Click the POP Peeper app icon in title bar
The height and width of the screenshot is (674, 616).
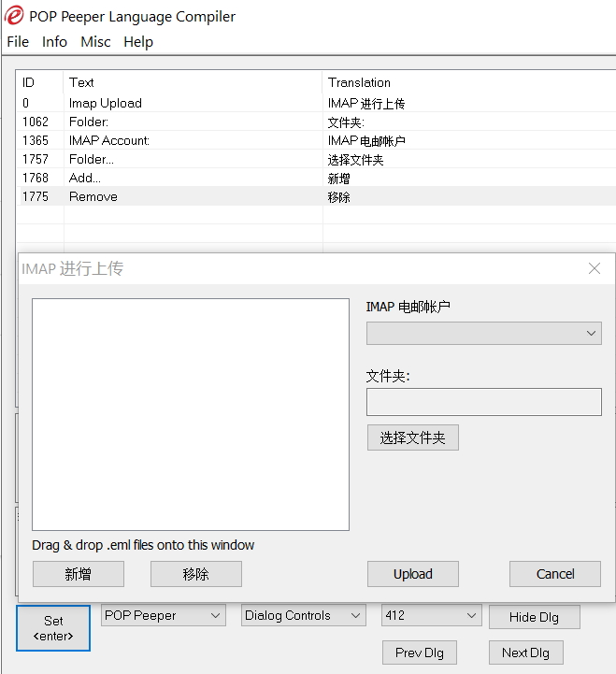click(x=14, y=16)
